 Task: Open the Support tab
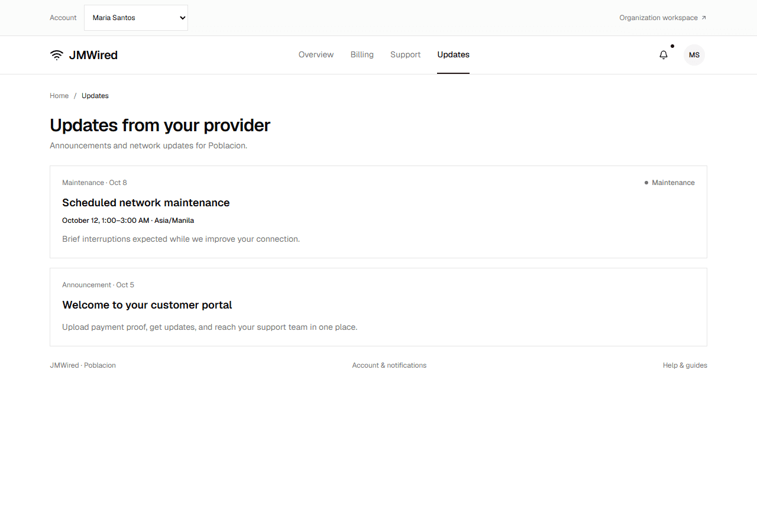pyautogui.click(x=406, y=54)
